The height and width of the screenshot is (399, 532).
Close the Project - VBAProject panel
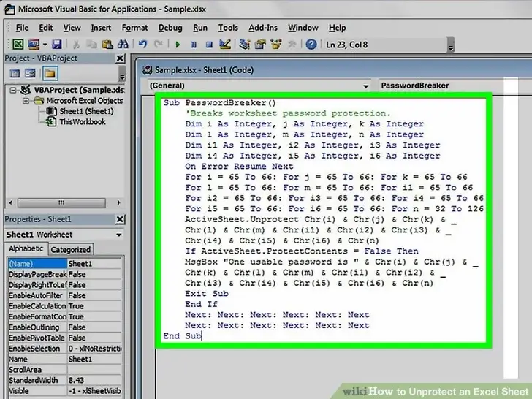[x=120, y=58]
